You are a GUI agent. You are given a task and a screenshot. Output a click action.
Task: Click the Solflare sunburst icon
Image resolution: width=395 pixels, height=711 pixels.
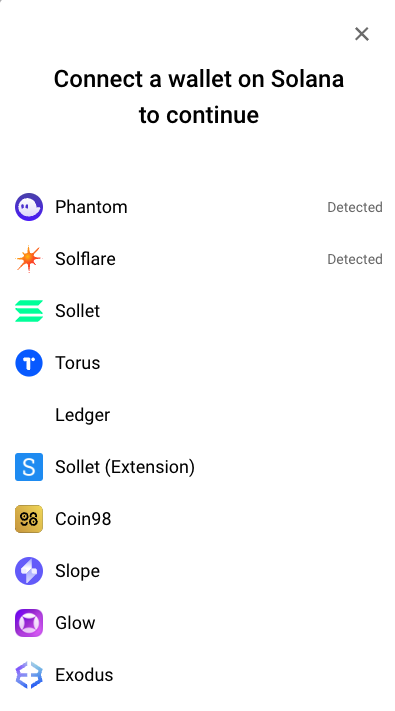click(29, 259)
